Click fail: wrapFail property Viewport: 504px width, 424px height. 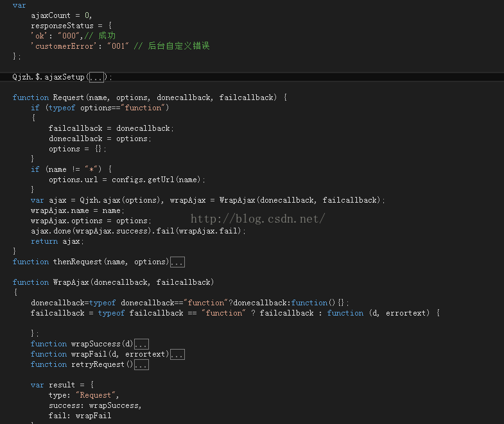point(80,416)
